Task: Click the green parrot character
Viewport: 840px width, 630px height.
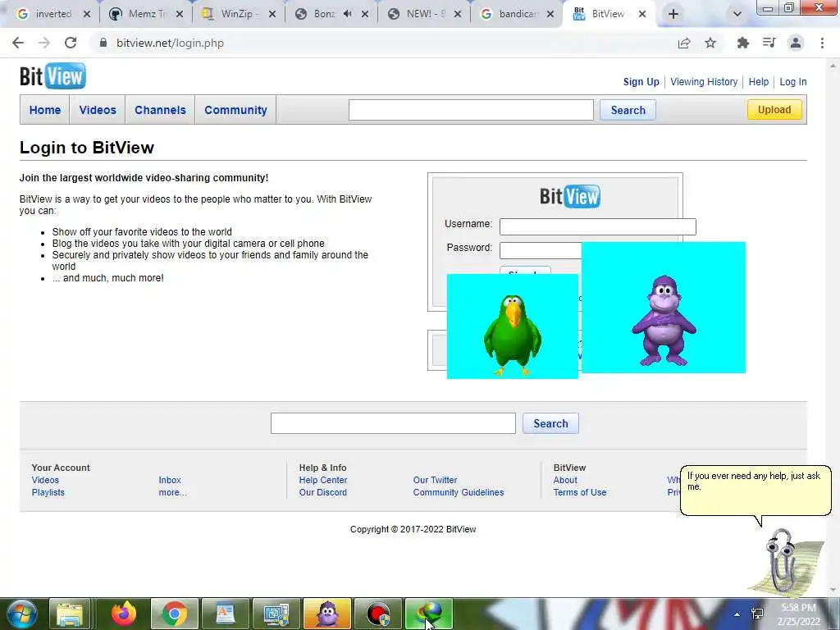Action: click(x=513, y=335)
